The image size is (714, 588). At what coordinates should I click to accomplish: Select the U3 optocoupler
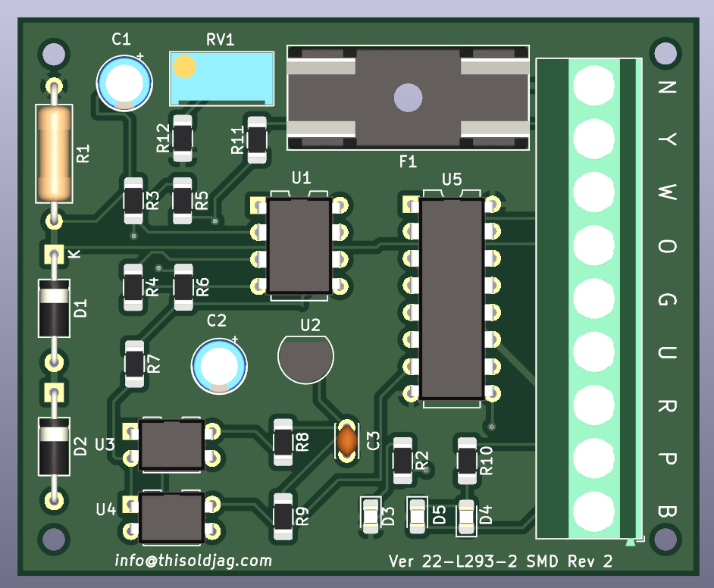[171, 445]
